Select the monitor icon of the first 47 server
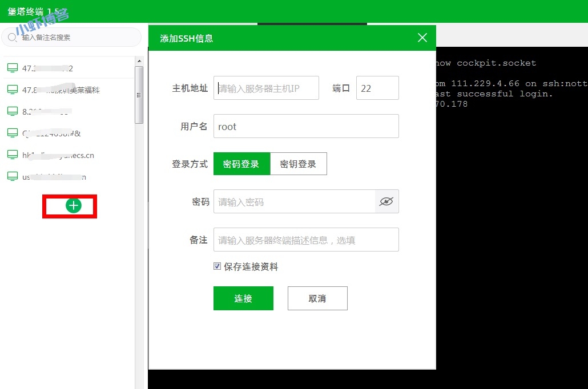Image resolution: width=588 pixels, height=389 pixels. [x=12, y=67]
